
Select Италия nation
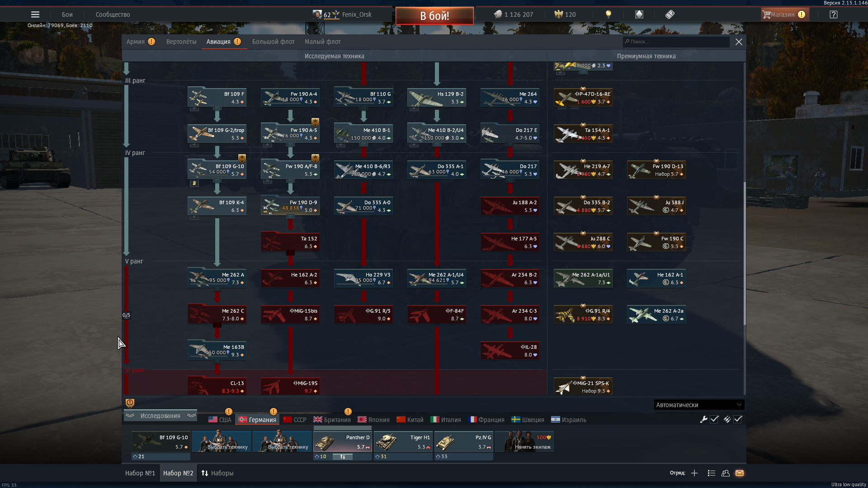(446, 420)
